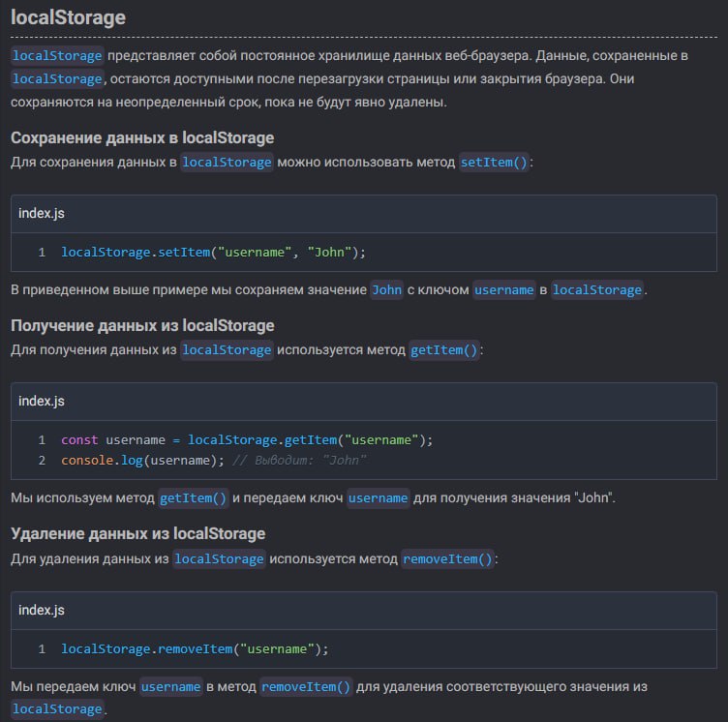
Task: Click the 'Получение данных из localStorage' heading
Action: click(142, 325)
